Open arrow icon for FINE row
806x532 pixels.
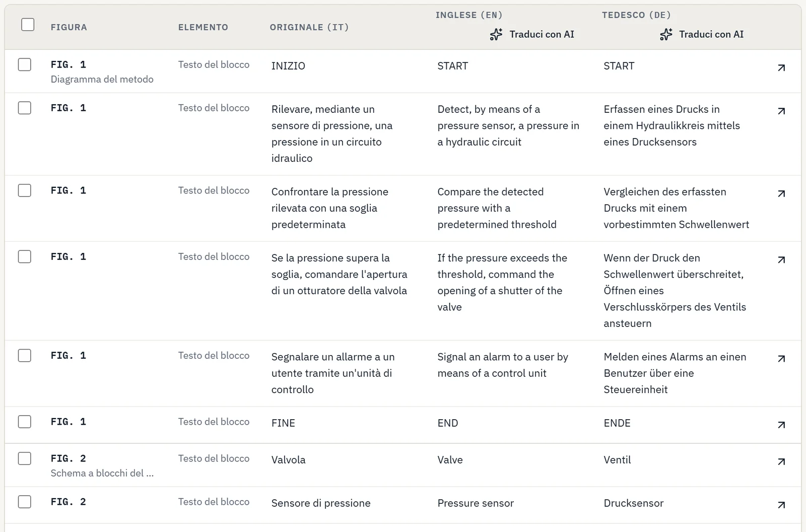[781, 425]
